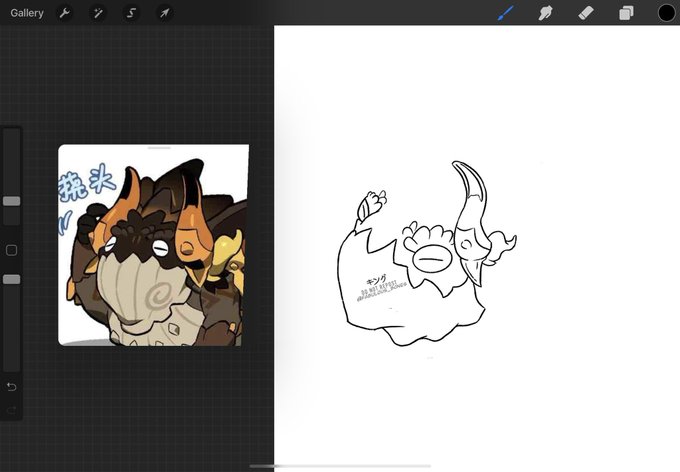Activate the Transform arrow tool
This screenshot has height=472, width=680.
coord(164,13)
